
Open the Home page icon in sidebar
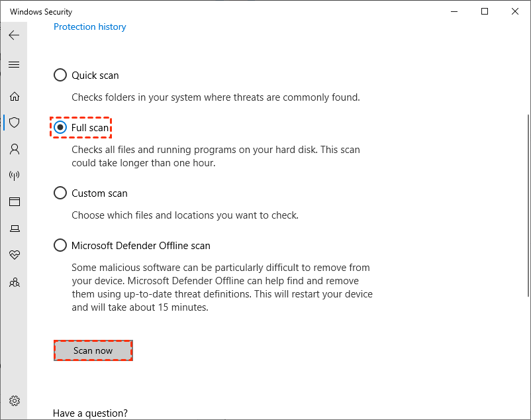click(15, 96)
